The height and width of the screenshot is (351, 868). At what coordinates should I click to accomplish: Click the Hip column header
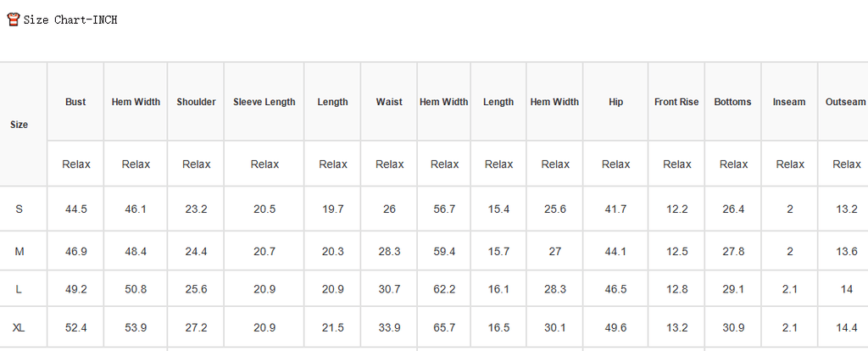(615, 102)
